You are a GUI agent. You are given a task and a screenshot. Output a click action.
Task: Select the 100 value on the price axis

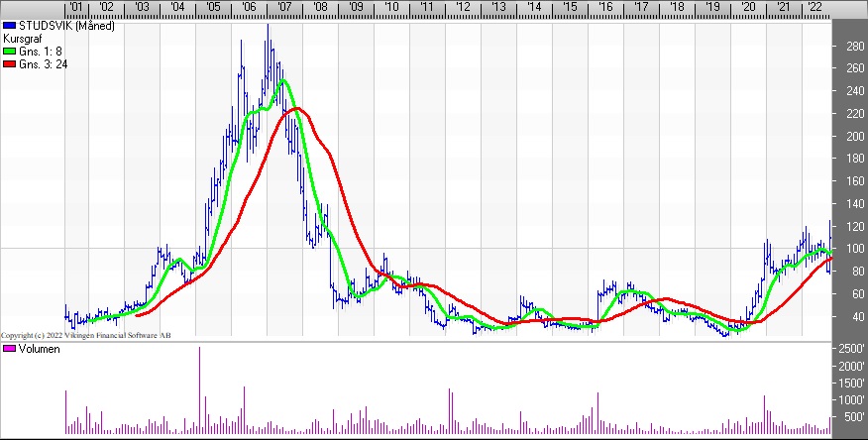click(x=851, y=249)
